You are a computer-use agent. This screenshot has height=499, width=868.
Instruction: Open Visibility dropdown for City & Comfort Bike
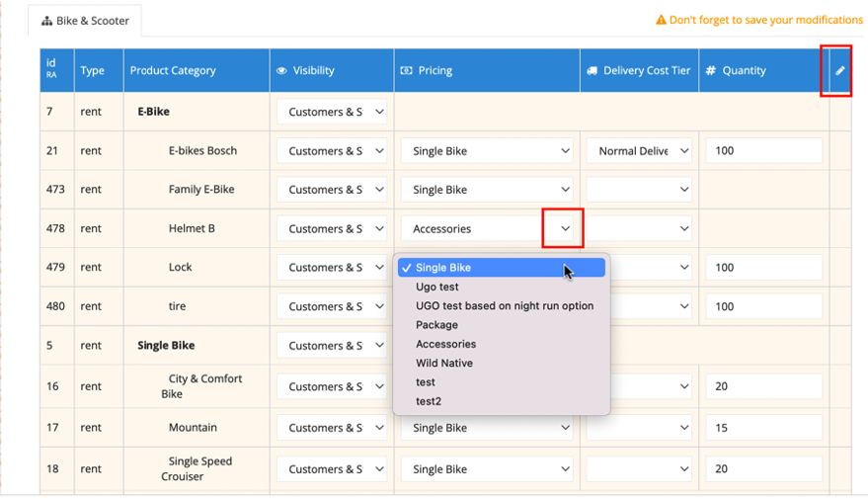(332, 386)
